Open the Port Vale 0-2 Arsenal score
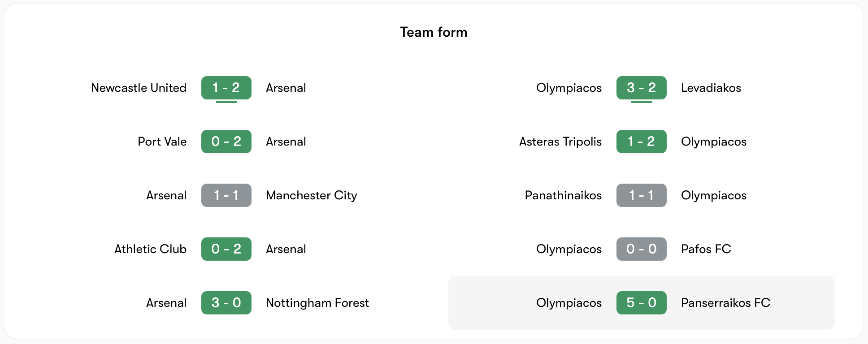This screenshot has width=868, height=344. point(226,142)
